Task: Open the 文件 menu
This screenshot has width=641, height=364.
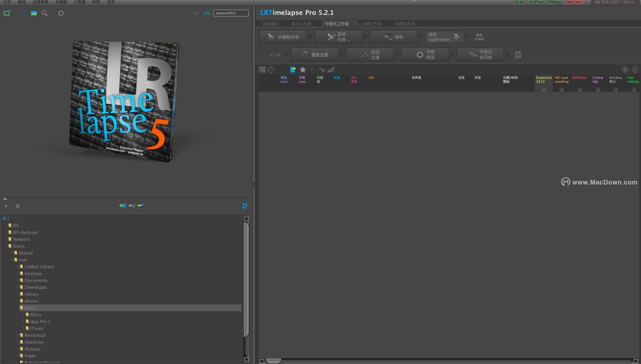Action: [7, 2]
